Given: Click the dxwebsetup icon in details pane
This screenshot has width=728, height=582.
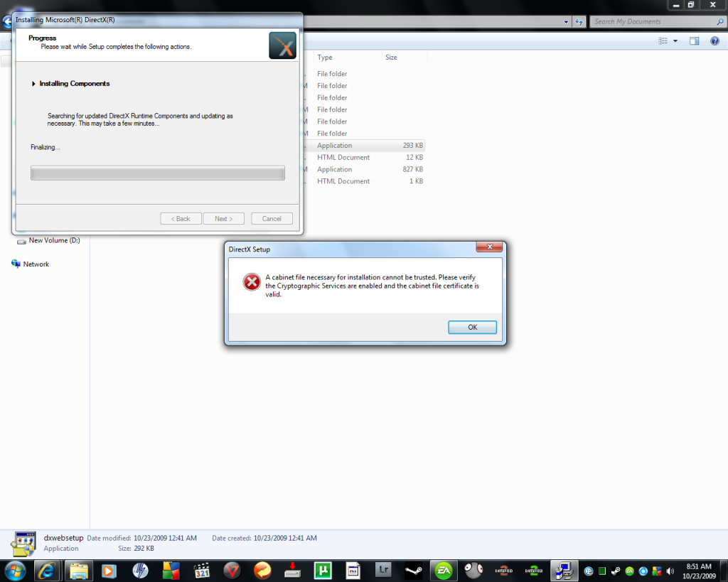Looking at the screenshot, I should 24,544.
